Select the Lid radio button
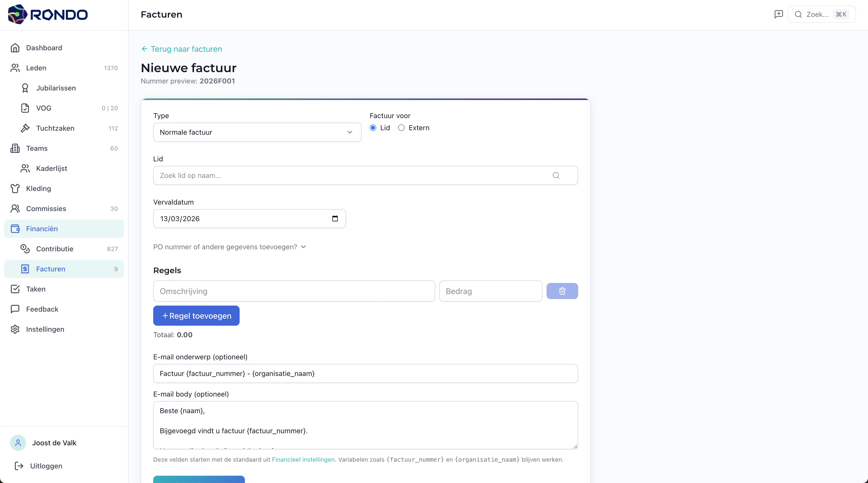Image resolution: width=868 pixels, height=483 pixels. coord(373,128)
